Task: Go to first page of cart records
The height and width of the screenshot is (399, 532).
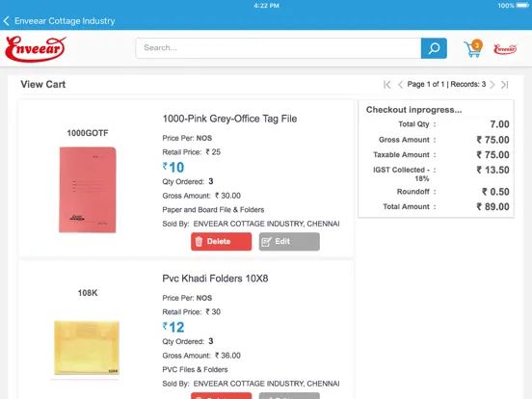Action: point(387,85)
